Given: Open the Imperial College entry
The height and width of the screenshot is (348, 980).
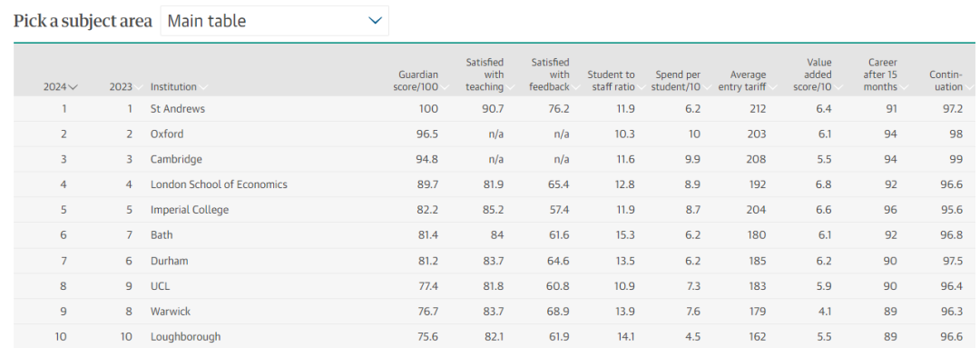Looking at the screenshot, I should click(190, 210).
